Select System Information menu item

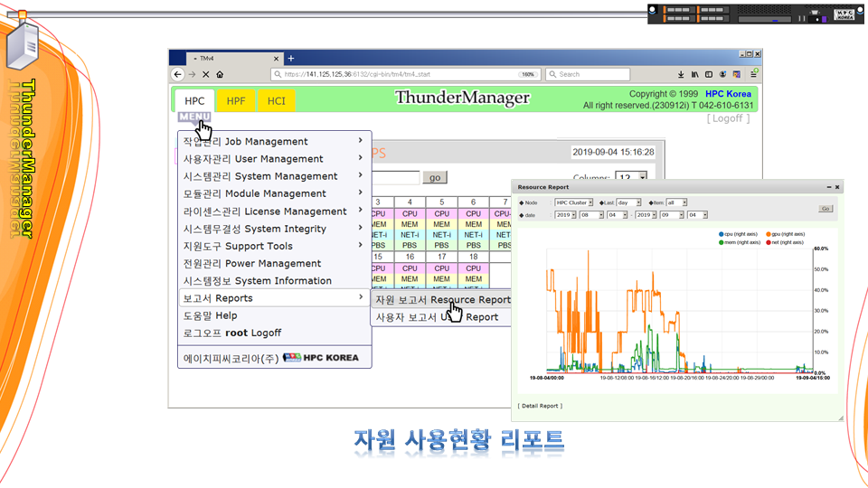point(274,280)
